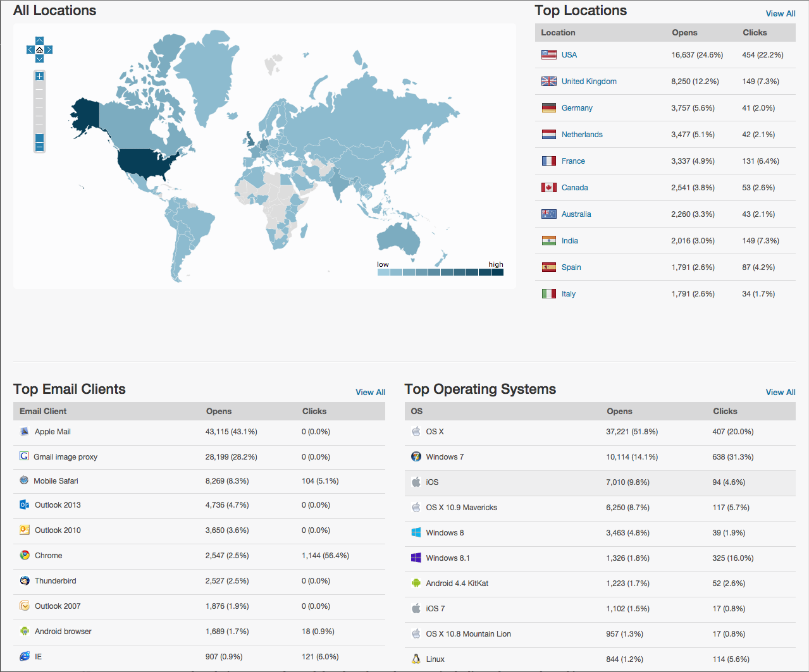Open View All for Top Email Clients

[371, 392]
